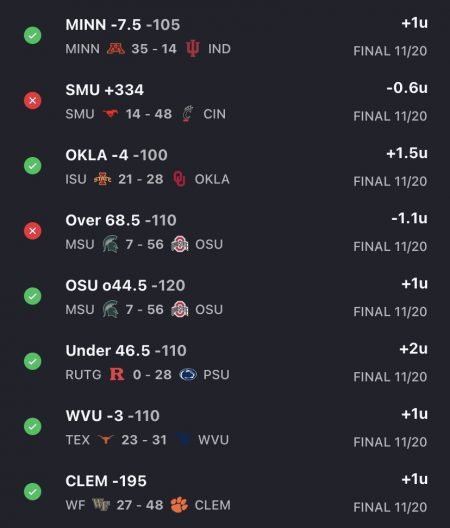Click the Cincinnati Bearcats logo
The height and width of the screenshot is (528, 450).
pos(188,114)
